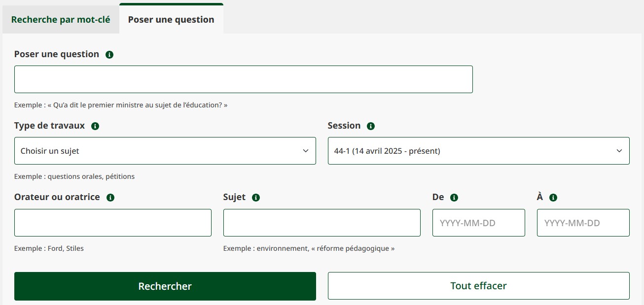Open the info tooltip for 'Session'

point(371,126)
